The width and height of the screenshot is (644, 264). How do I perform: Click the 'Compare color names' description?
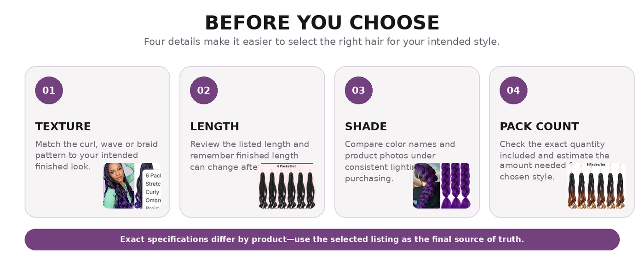(x=400, y=161)
